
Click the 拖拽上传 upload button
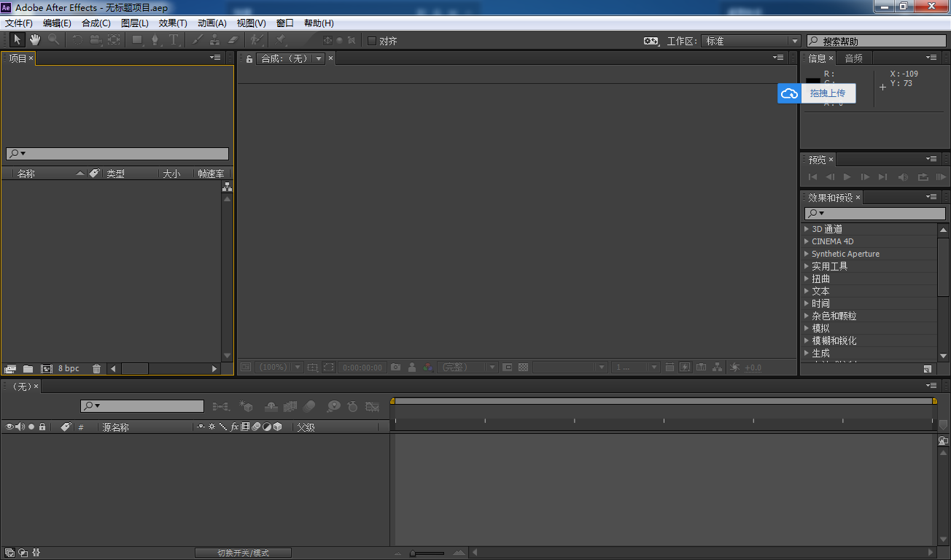pyautogui.click(x=828, y=93)
